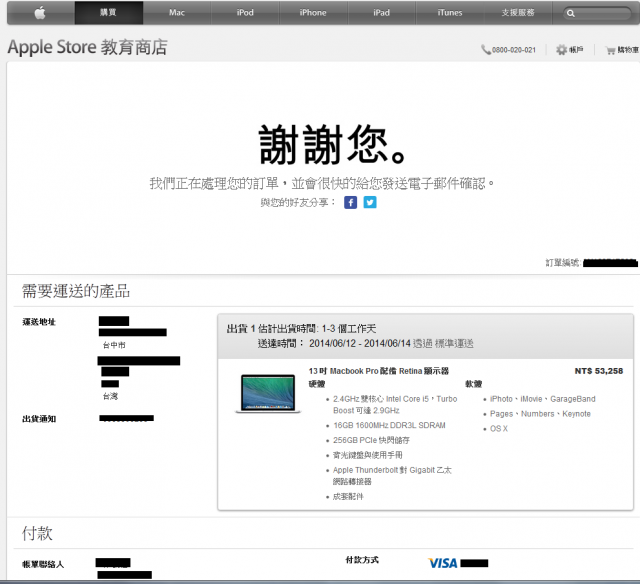Click the 運送地址 label
The image size is (640, 584).
[x=39, y=322]
